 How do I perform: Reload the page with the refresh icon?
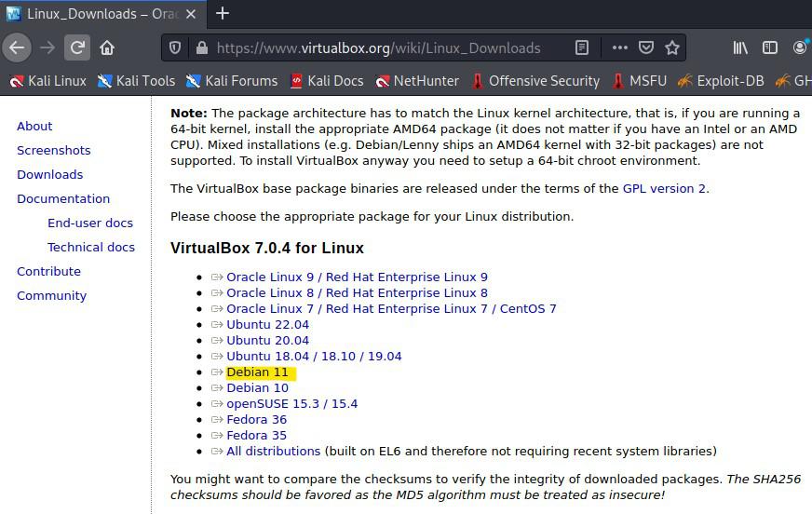[77, 47]
